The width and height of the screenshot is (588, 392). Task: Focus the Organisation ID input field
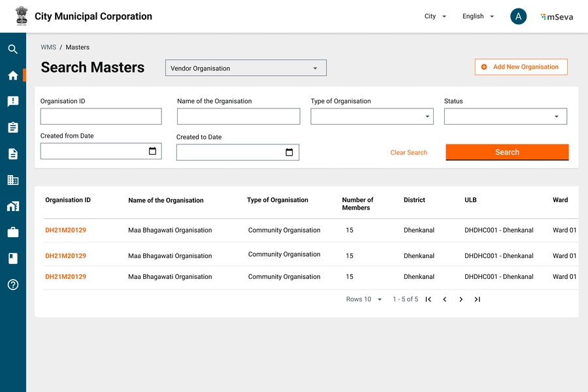[x=101, y=116]
